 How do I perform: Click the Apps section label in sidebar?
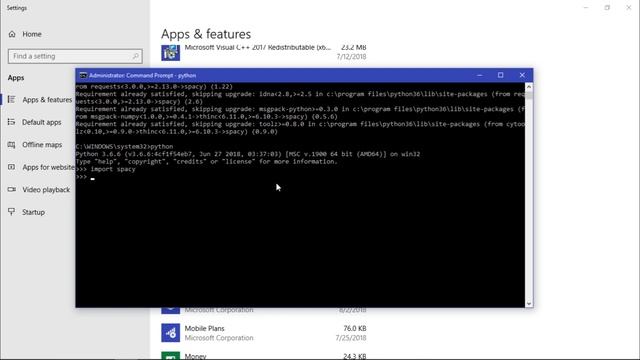[16, 78]
